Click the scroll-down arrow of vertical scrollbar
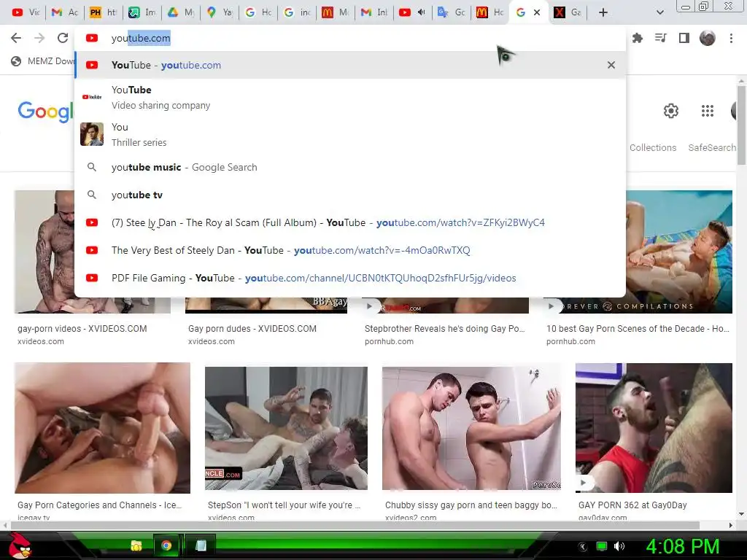The width and height of the screenshot is (747, 560). [741, 514]
